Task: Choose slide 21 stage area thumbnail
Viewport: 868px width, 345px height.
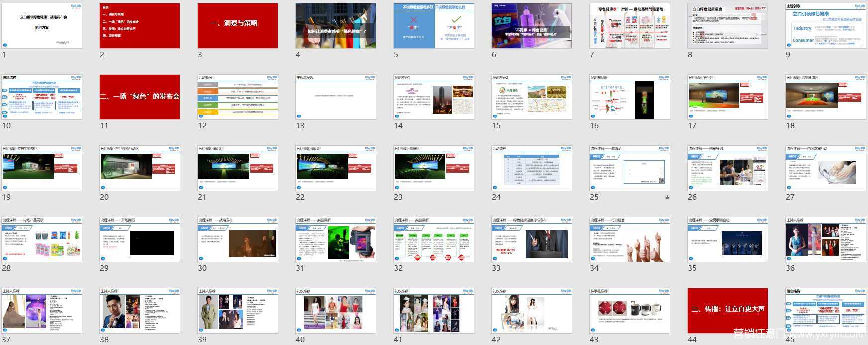Action: tap(238, 168)
